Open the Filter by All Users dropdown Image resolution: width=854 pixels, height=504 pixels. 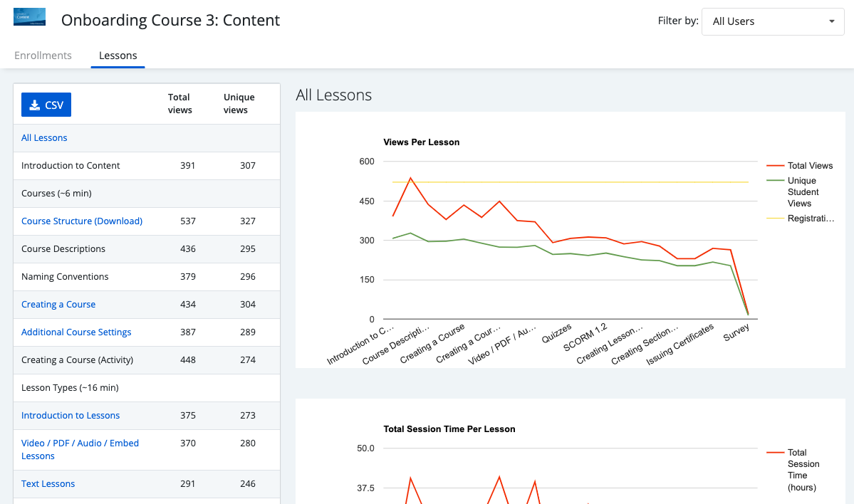coord(772,21)
